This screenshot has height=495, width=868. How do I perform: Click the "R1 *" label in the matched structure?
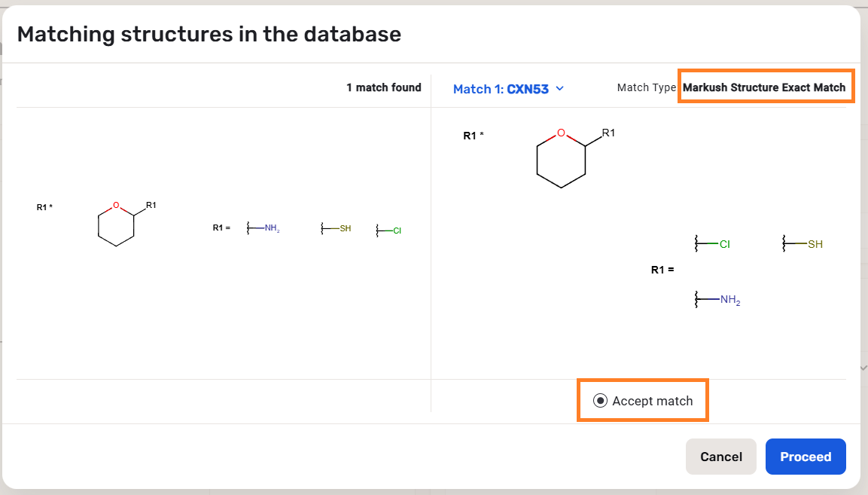click(474, 136)
